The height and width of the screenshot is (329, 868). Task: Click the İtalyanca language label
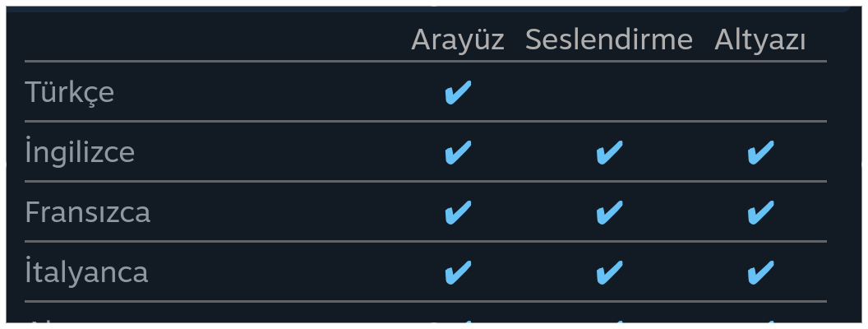click(86, 272)
